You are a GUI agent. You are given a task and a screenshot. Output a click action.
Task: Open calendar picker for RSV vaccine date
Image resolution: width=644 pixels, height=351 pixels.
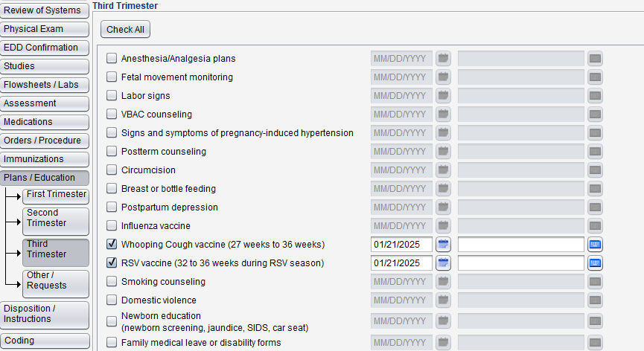[x=443, y=263]
